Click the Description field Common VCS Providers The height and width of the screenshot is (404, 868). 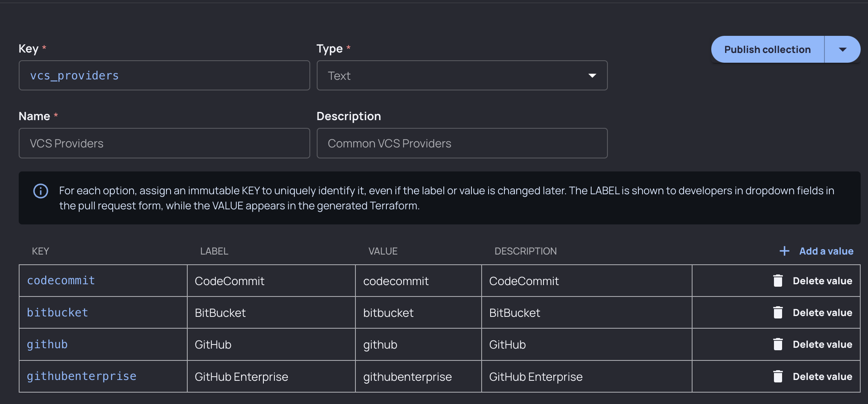462,143
